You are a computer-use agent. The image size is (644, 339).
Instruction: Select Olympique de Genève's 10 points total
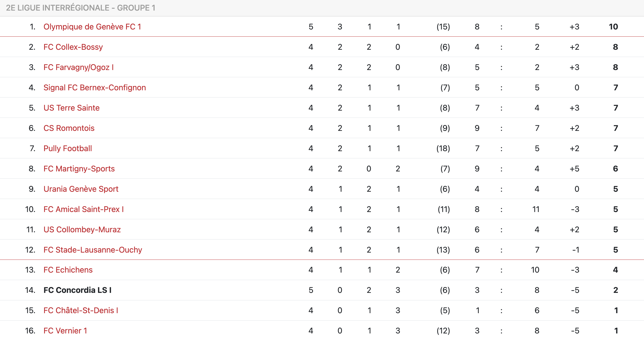pyautogui.click(x=613, y=27)
